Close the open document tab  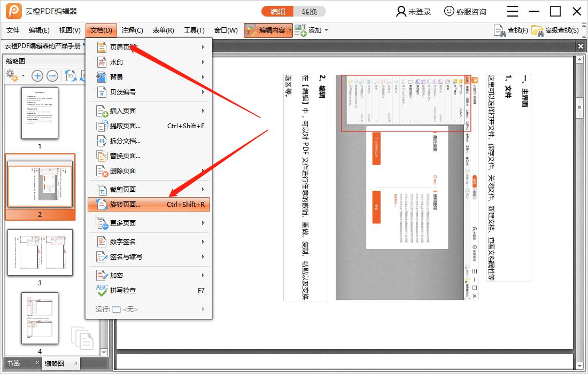tap(581, 46)
